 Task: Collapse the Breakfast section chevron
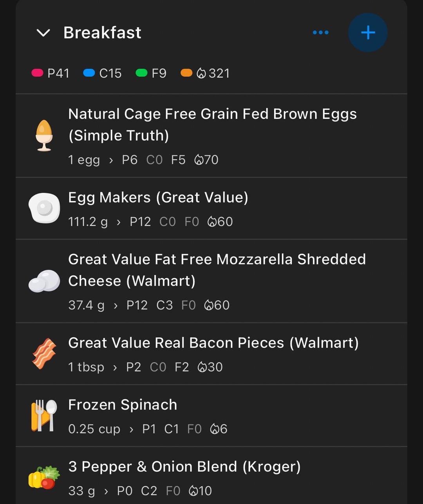coord(43,33)
